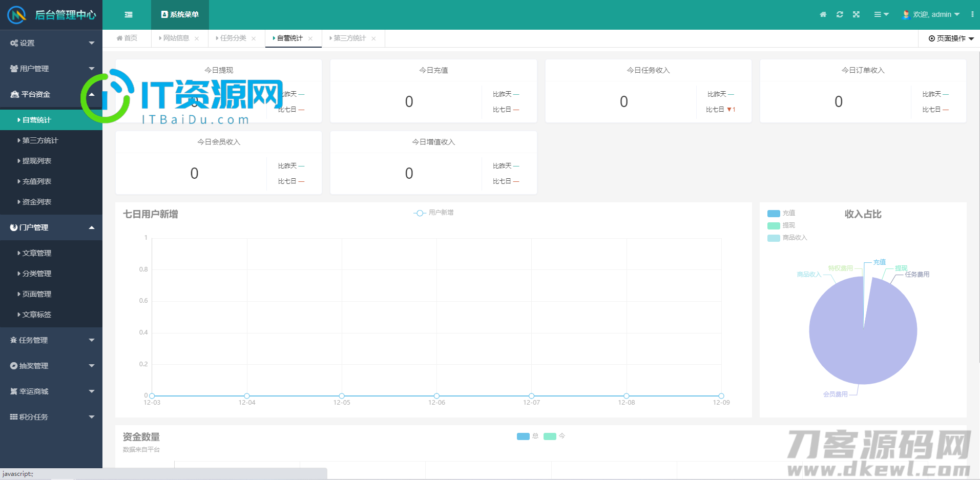
Task: Click the 12-06 data point on line chart
Action: point(436,396)
